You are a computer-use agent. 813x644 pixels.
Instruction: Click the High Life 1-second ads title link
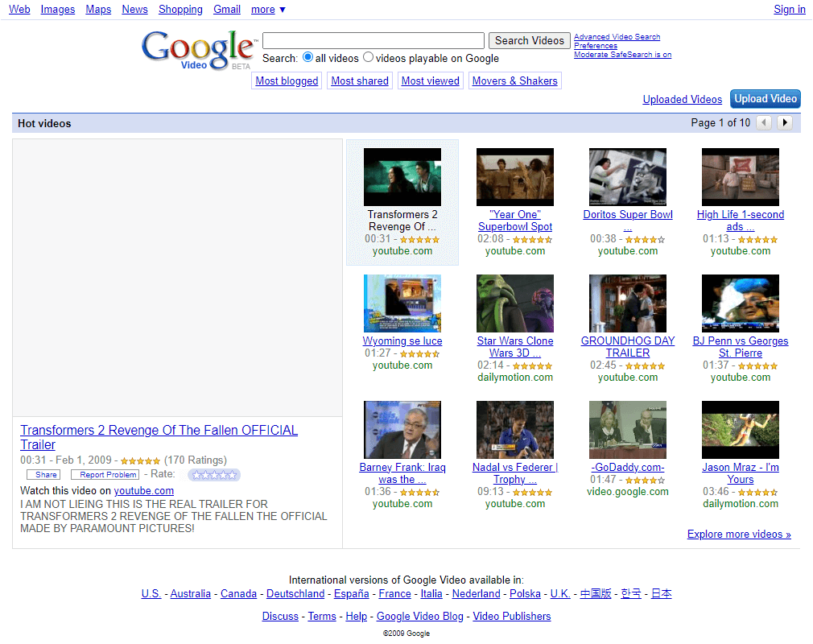click(741, 221)
